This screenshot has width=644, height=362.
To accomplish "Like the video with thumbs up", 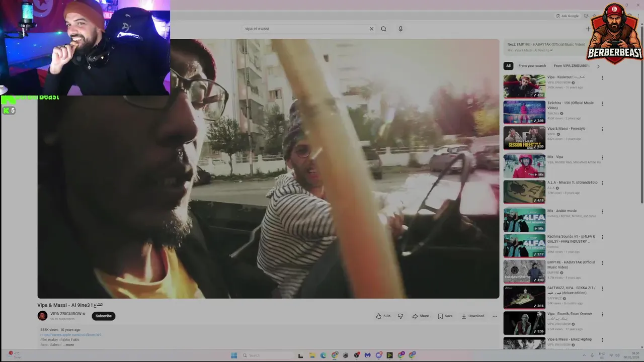I will coord(383,316).
